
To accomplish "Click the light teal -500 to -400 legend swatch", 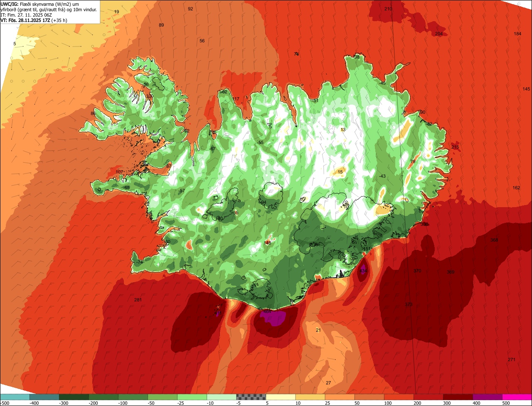I will point(15,397).
